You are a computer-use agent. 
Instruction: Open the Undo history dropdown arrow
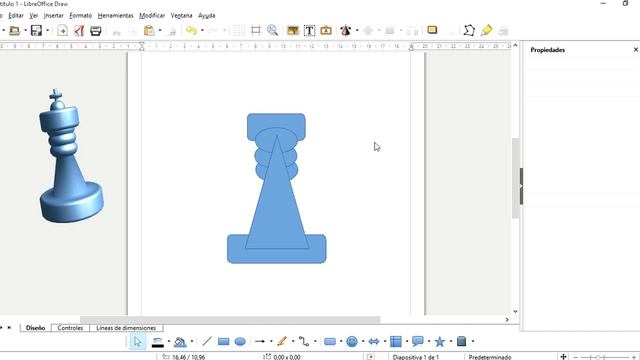202,31
